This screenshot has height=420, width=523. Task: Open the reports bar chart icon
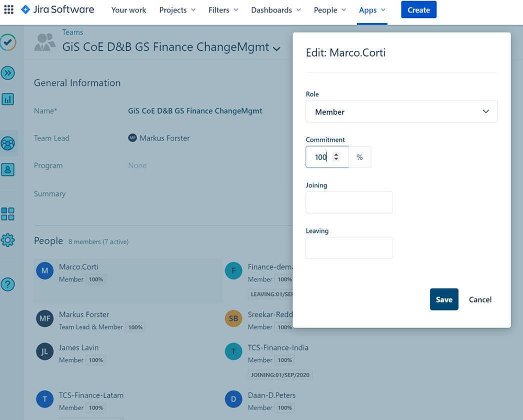(8, 99)
